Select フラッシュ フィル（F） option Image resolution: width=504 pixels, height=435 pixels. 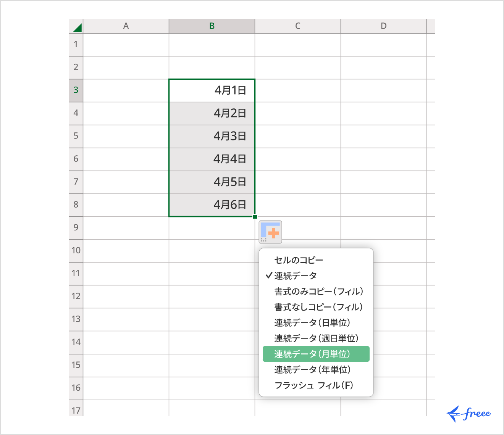point(314,385)
